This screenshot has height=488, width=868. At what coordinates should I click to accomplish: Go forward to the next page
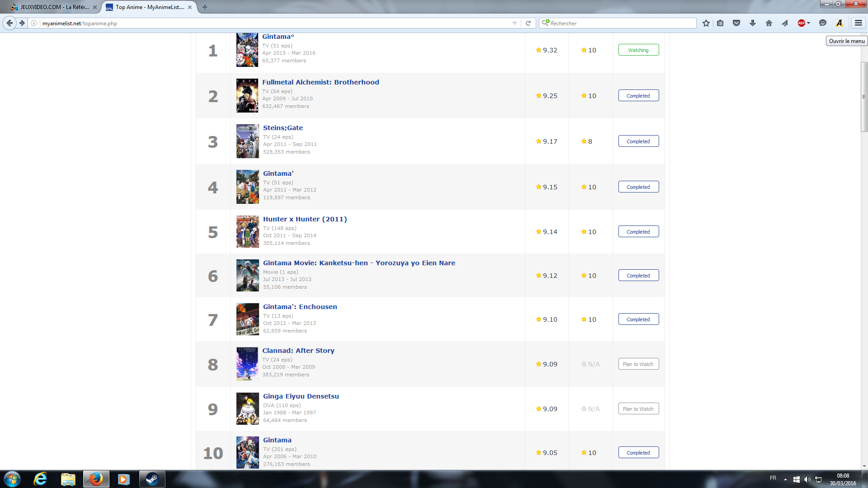22,23
